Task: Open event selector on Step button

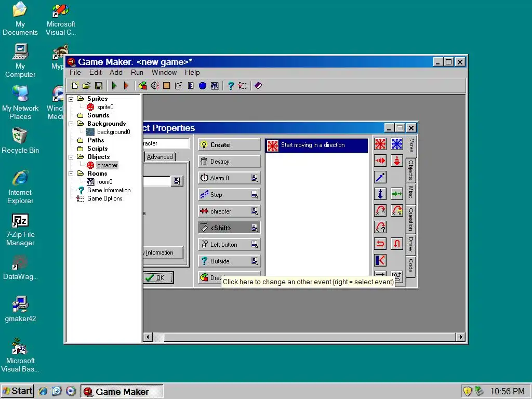Action: (x=255, y=195)
